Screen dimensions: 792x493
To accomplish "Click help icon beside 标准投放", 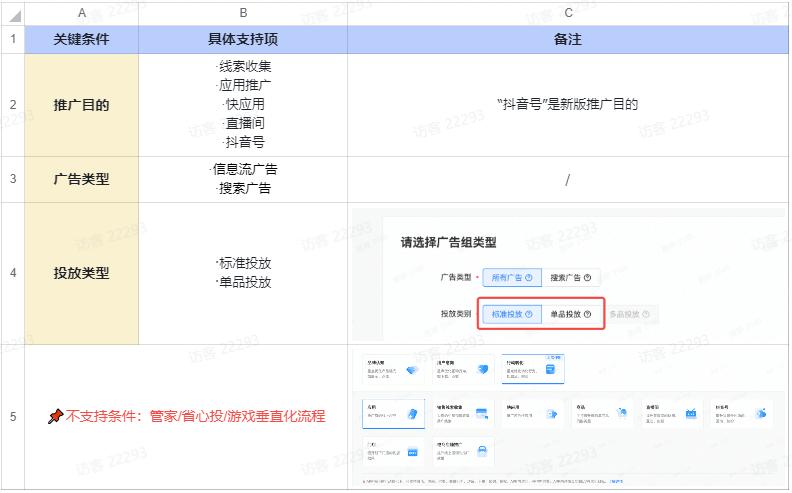I will tap(528, 314).
